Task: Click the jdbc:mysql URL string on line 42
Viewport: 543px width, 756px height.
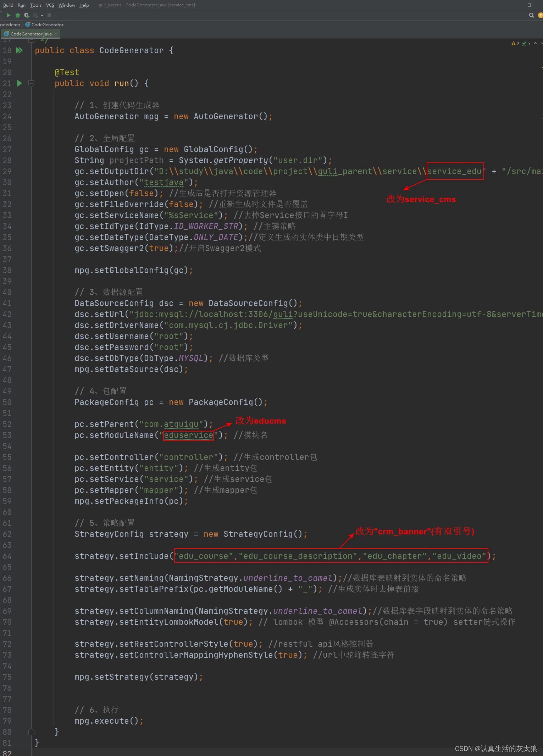Action: pos(336,314)
